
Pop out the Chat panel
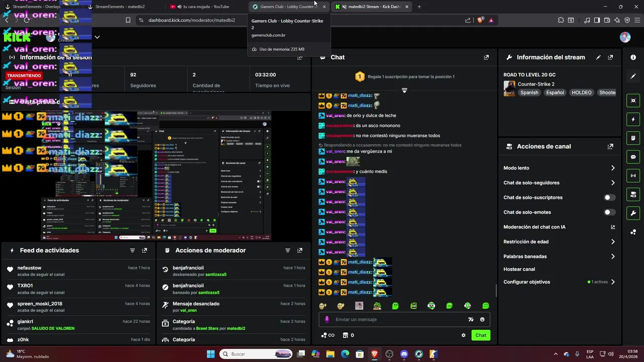coord(486,57)
